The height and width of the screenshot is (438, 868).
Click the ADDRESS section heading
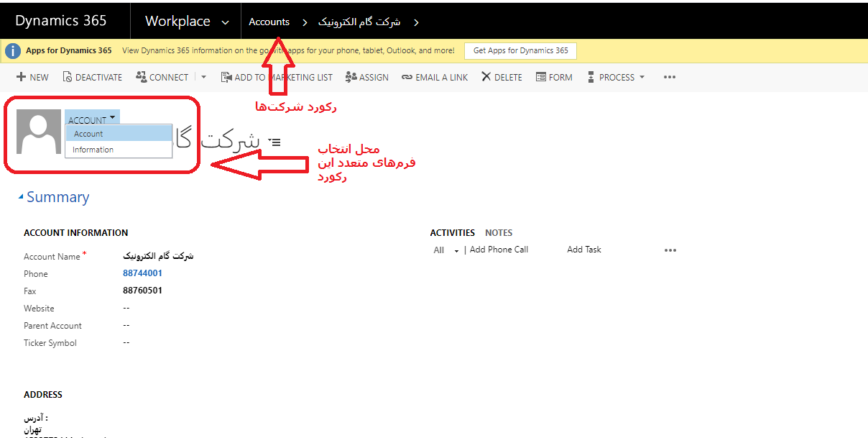coord(43,394)
